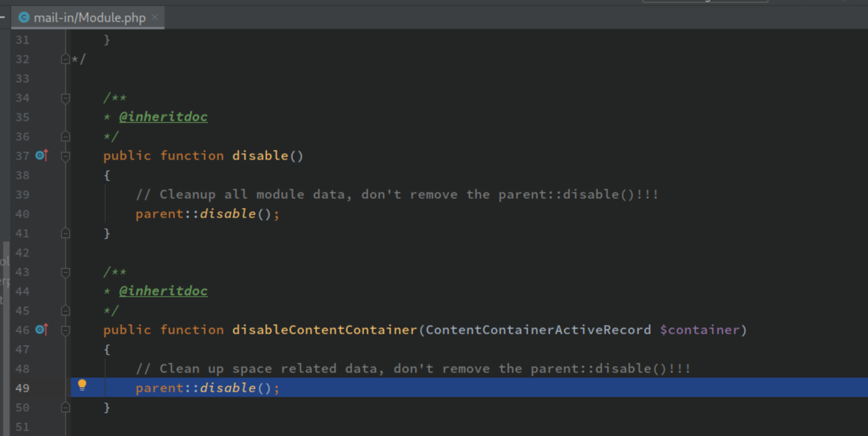Viewport: 868px width, 436px height.
Task: Collapse the docblock above disable()
Action: (65, 98)
